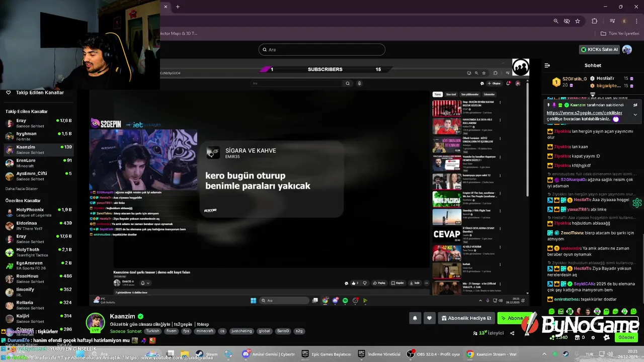The width and height of the screenshot is (644, 362).
Task: Open OBS 32.0.4 from the taskbar
Action: (433, 354)
